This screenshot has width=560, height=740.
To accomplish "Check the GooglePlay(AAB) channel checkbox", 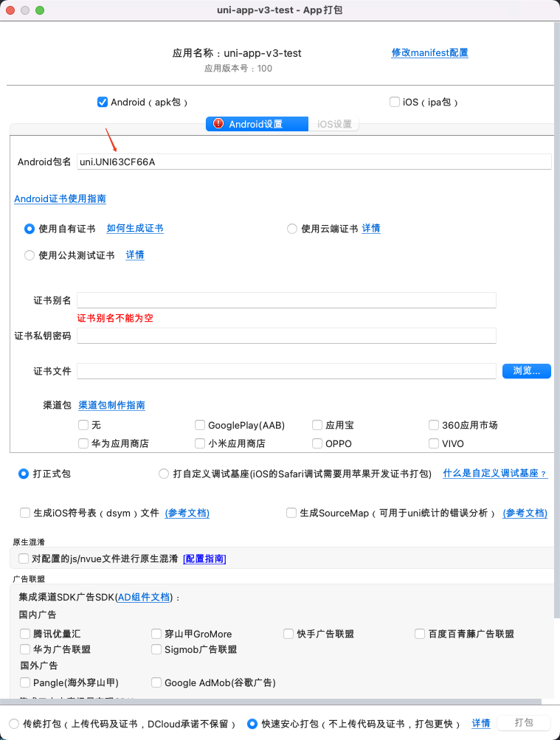I will pos(199,425).
